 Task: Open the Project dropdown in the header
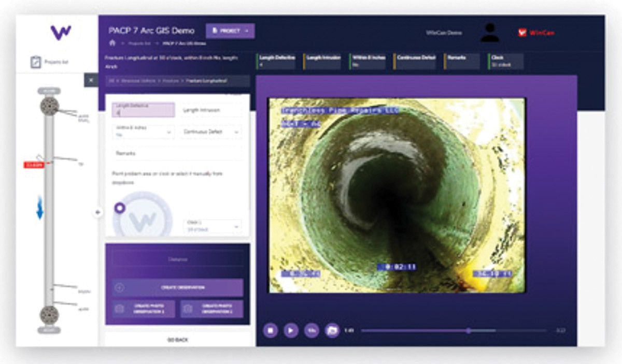pos(230,31)
